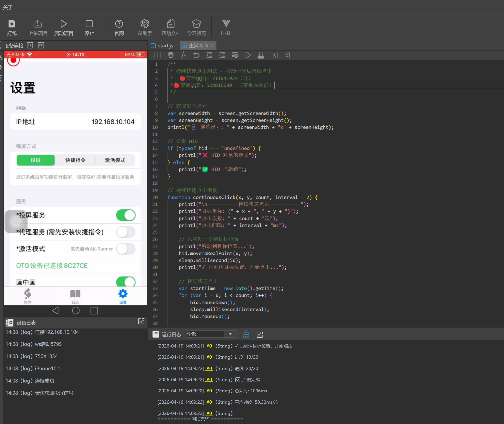504x424 pixels.
Task: Open the 全部 log filter dropdown
Action: (230, 334)
